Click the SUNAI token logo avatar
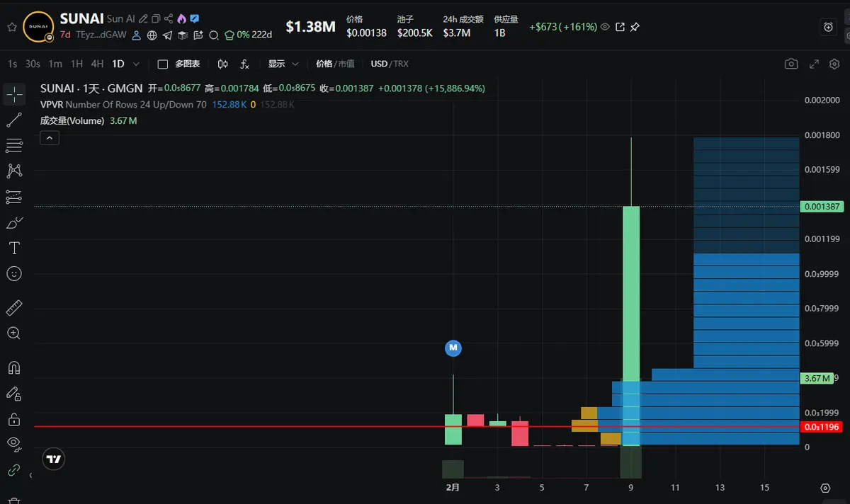Viewport: 850px width, 504px height. pos(38,27)
